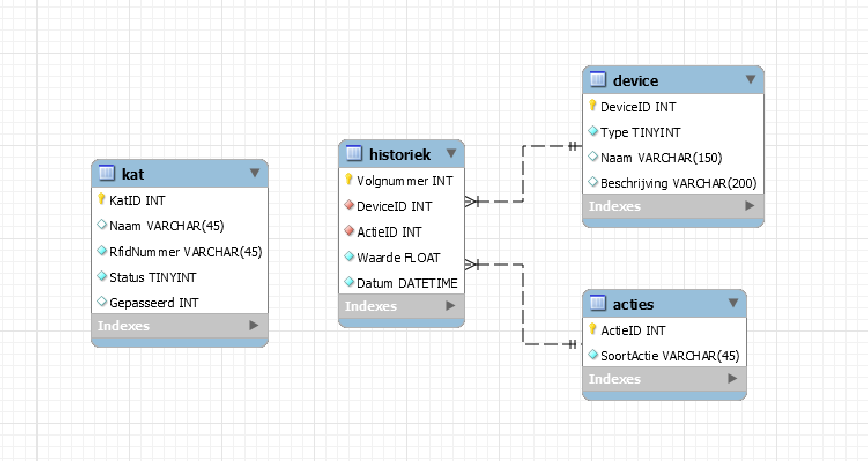This screenshot has width=868, height=461.
Task: Click the Volgnummer primary key icon
Action: point(349,180)
